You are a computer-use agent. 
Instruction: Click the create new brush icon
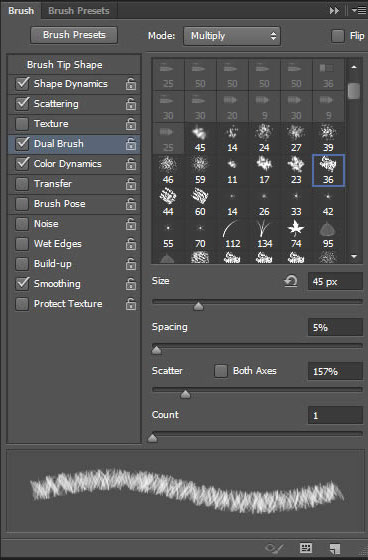point(335,549)
